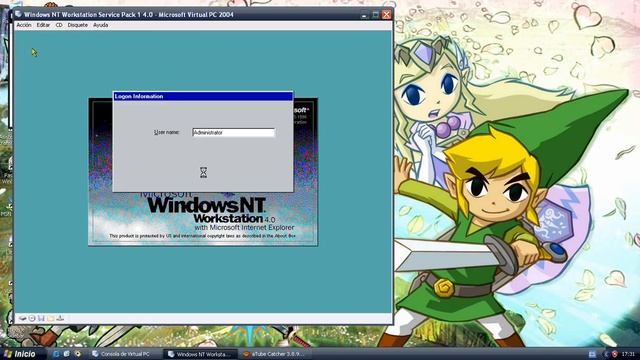Close the Virtual PC window
The image size is (640, 360).
387,15
